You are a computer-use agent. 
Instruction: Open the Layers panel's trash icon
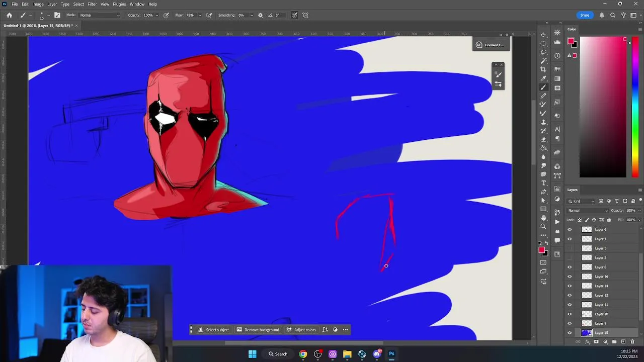(632, 342)
